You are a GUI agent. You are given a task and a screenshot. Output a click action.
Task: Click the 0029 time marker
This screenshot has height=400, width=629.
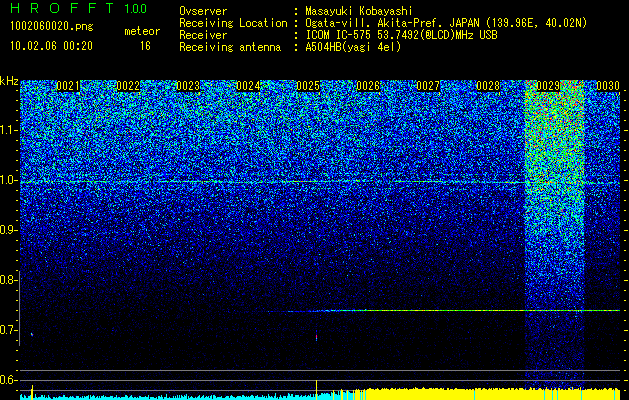(548, 86)
